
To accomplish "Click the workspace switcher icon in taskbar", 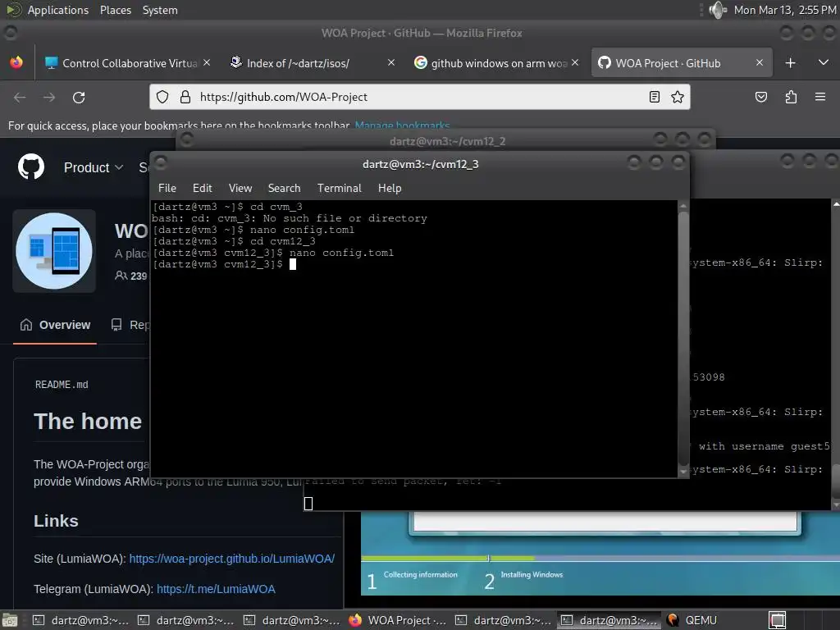I will pyautogui.click(x=778, y=620).
